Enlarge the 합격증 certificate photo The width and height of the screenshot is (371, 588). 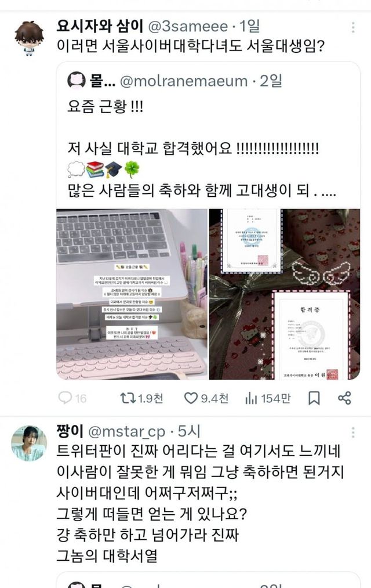[x=285, y=294]
